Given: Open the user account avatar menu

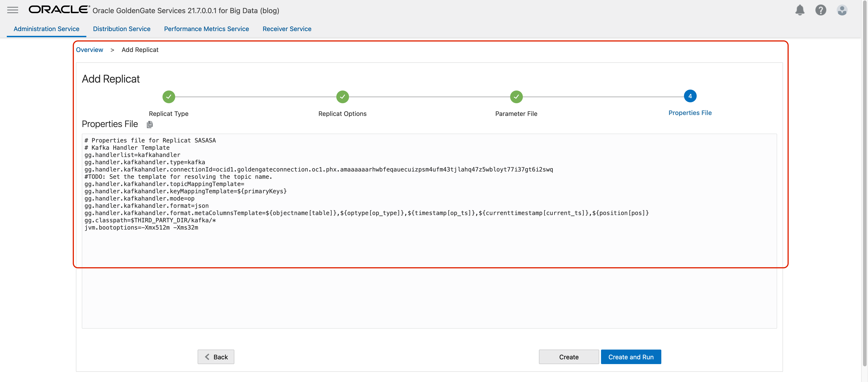Looking at the screenshot, I should click(x=842, y=10).
